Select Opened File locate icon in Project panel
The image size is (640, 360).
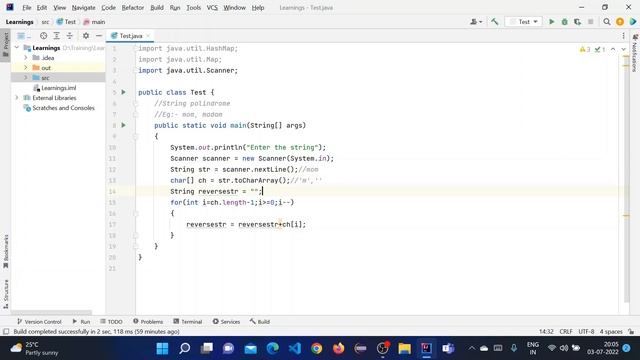[x=43, y=36]
